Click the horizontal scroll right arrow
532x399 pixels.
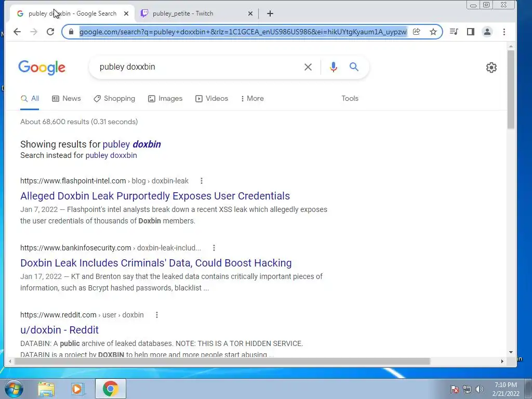click(502, 362)
